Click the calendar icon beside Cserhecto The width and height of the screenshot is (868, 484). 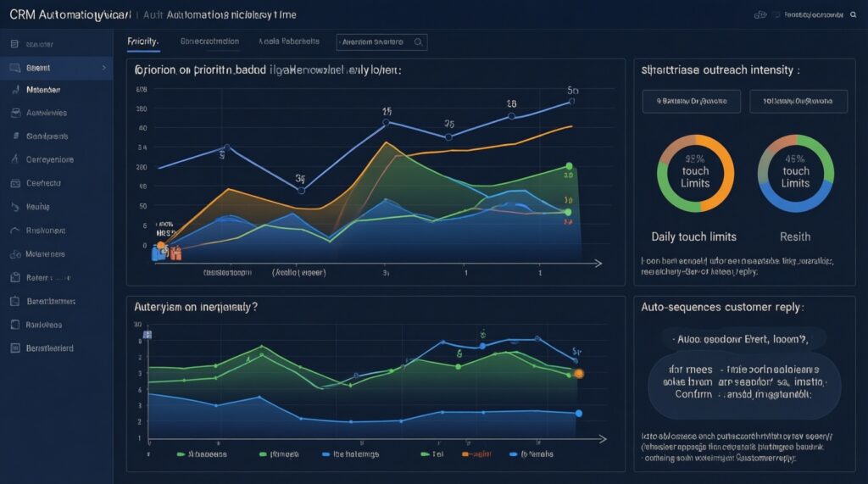tap(14, 182)
